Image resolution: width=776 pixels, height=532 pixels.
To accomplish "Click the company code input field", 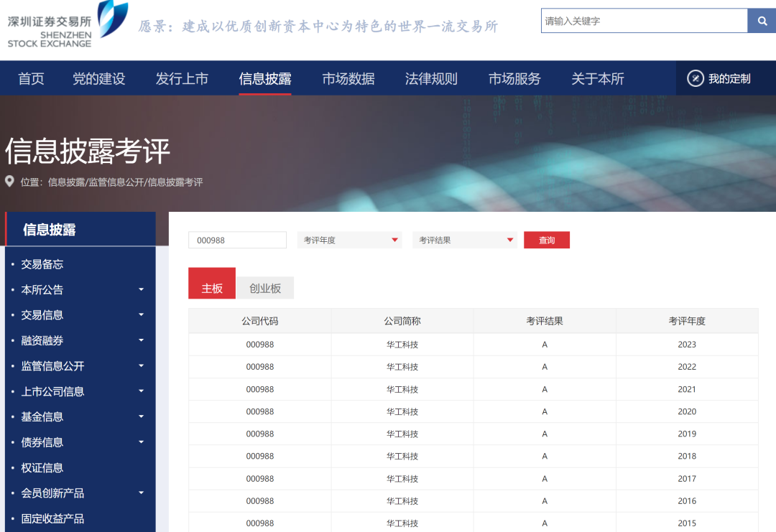I will click(x=237, y=241).
